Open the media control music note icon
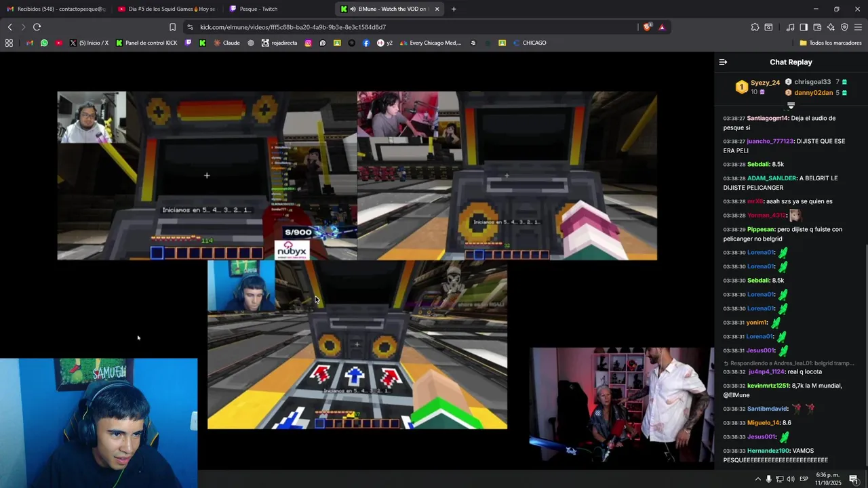This screenshot has width=868, height=488. [x=790, y=27]
